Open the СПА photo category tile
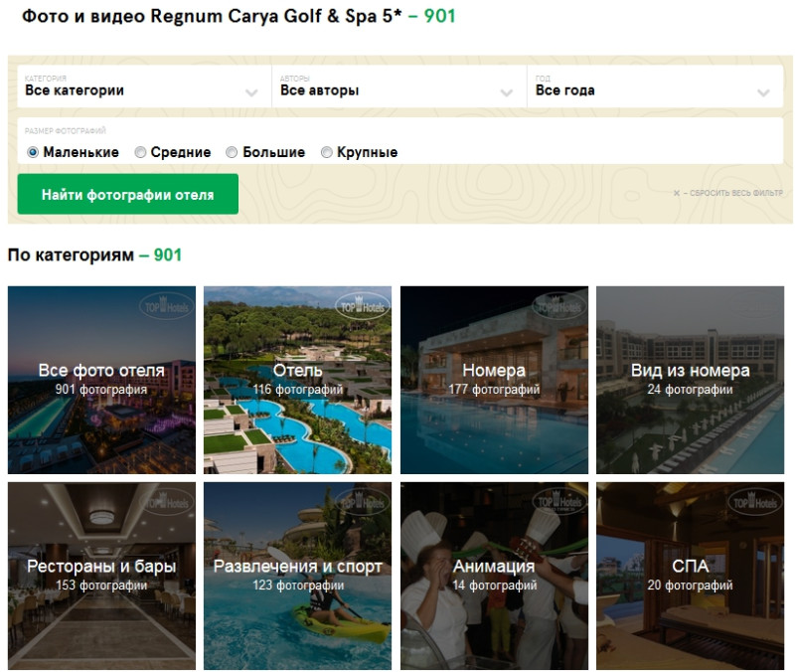Screen dimensions: 795x672 pos(690,577)
